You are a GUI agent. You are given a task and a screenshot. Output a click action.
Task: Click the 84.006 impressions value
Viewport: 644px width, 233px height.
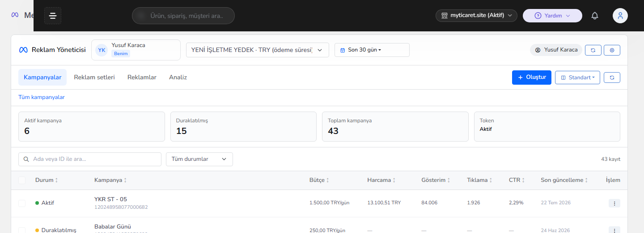(x=429, y=203)
